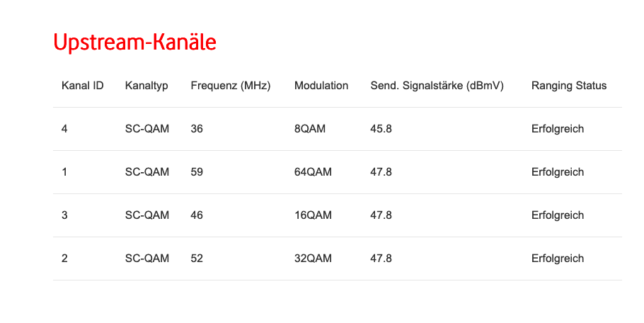The height and width of the screenshot is (323, 644).
Task: Select SC-QAM type in the 16QAM row
Action: click(147, 215)
